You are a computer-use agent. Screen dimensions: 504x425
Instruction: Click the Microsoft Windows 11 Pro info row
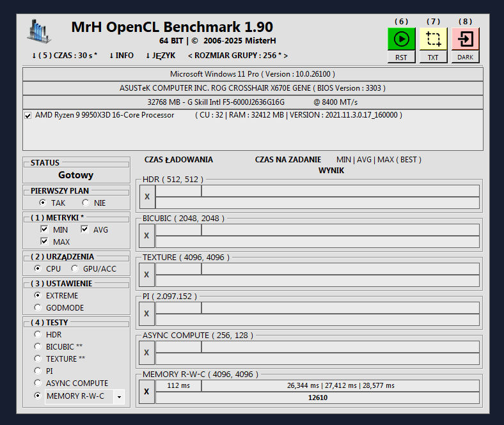(x=253, y=74)
